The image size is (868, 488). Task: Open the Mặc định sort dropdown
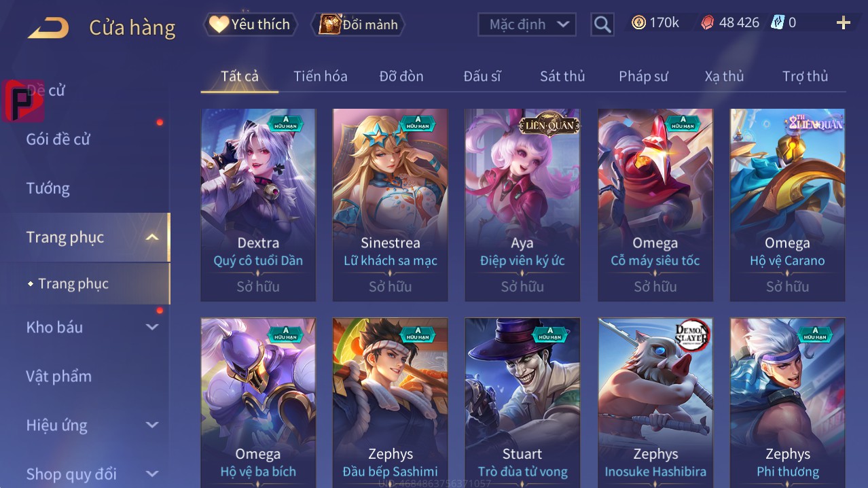pos(527,24)
